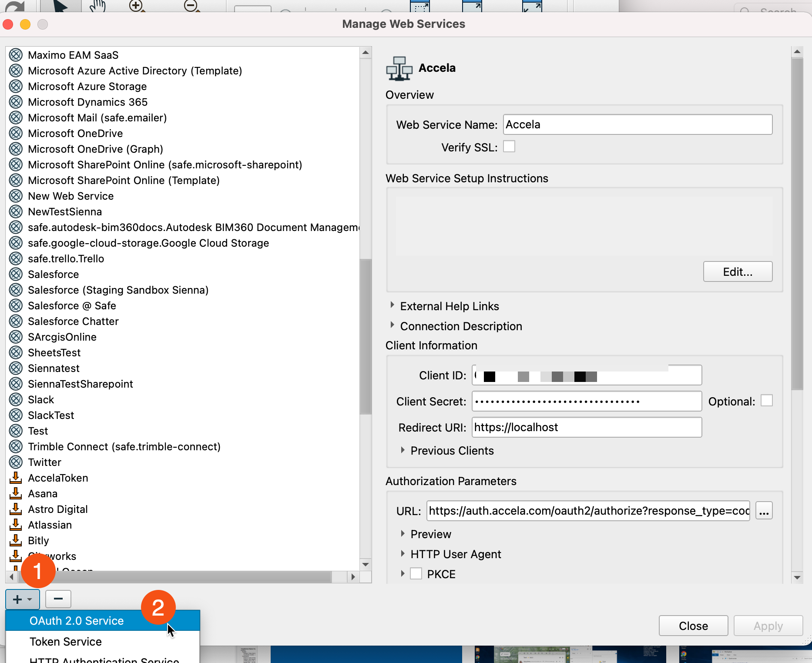Click the Atlassian download icon
The height and width of the screenshot is (663, 812).
16,525
